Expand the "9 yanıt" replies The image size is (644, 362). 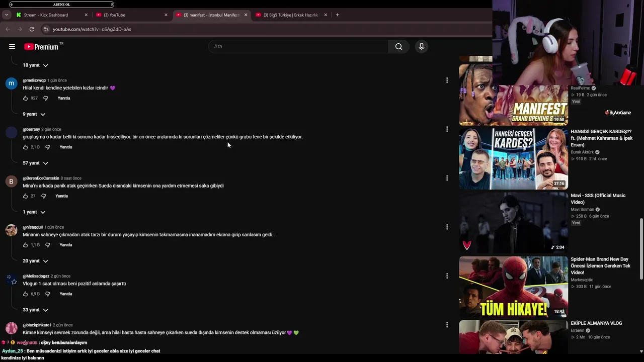tap(34, 114)
